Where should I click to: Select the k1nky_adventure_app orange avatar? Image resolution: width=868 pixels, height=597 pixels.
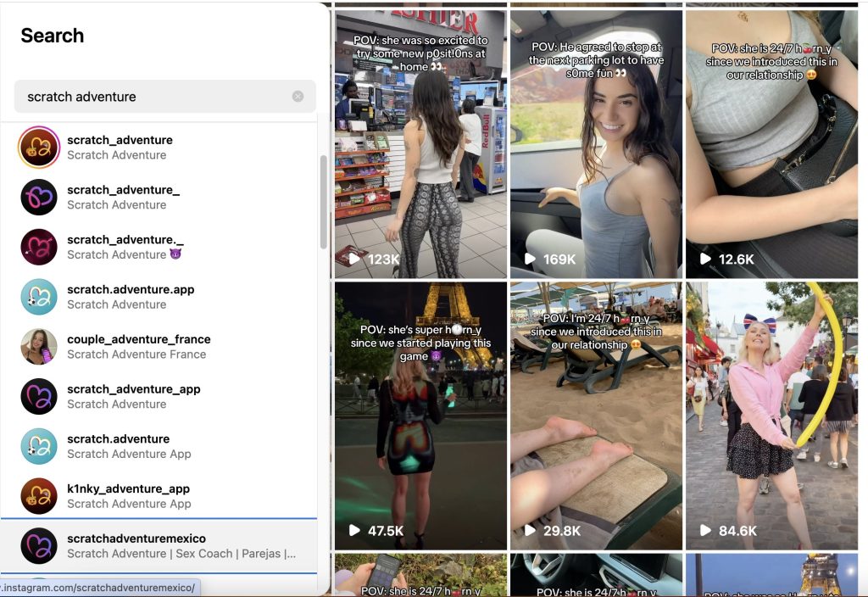[x=39, y=496]
